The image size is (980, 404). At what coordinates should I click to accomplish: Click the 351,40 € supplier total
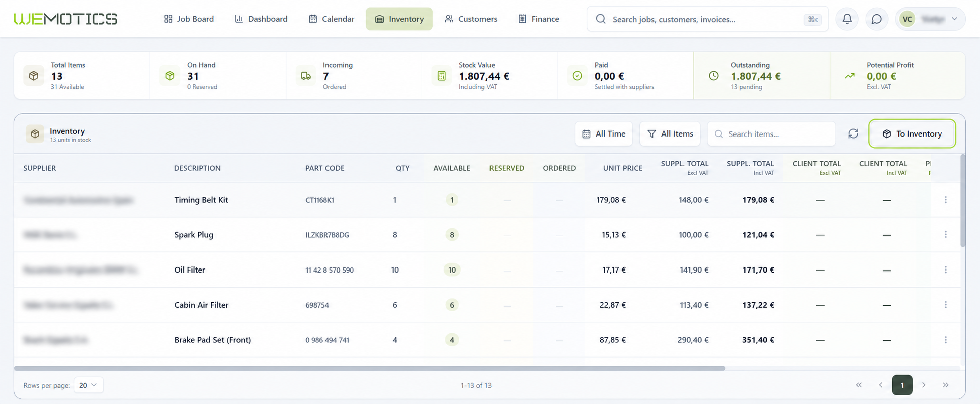pyautogui.click(x=758, y=340)
